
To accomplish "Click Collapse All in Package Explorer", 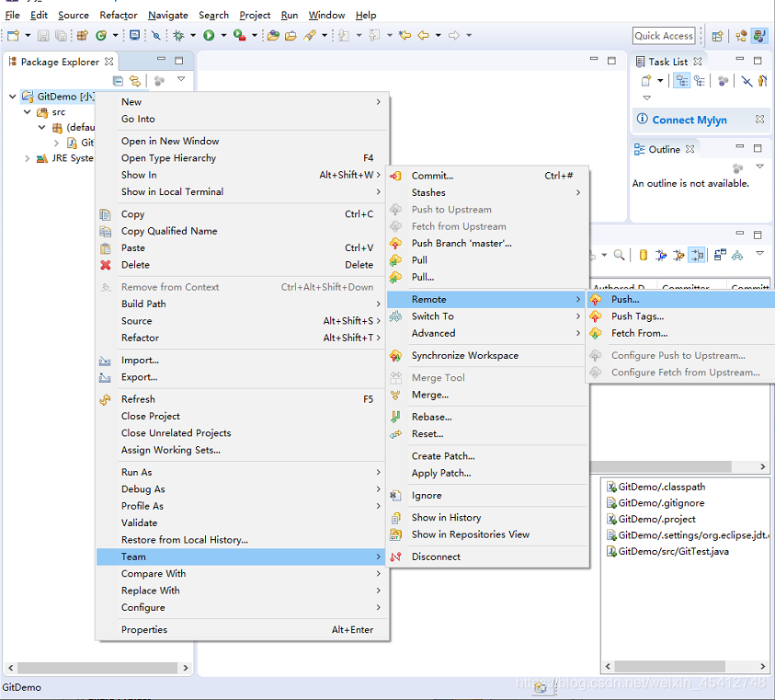I will tap(118, 81).
